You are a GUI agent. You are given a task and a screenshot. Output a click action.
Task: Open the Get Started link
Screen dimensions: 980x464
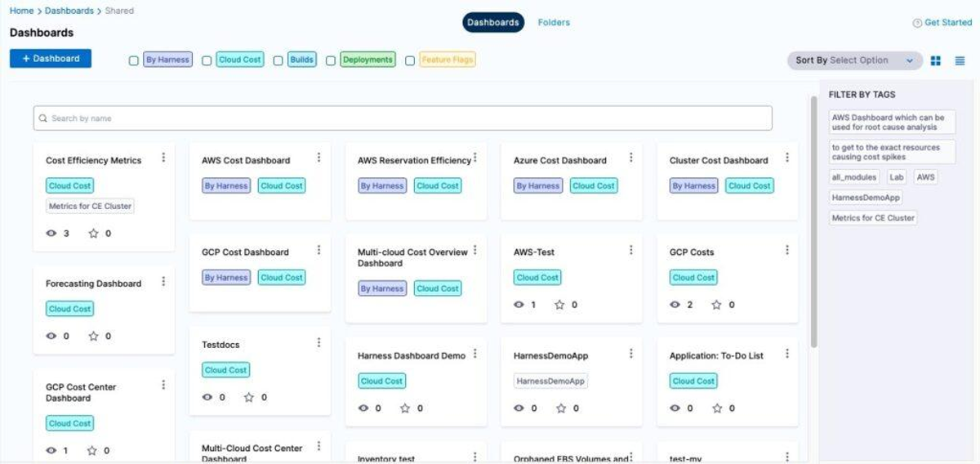point(948,23)
